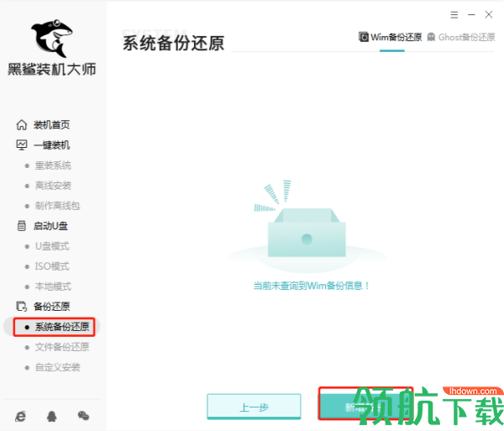The height and width of the screenshot is (431, 504).
Task: Open the hamburger menu icon
Action: 454,15
